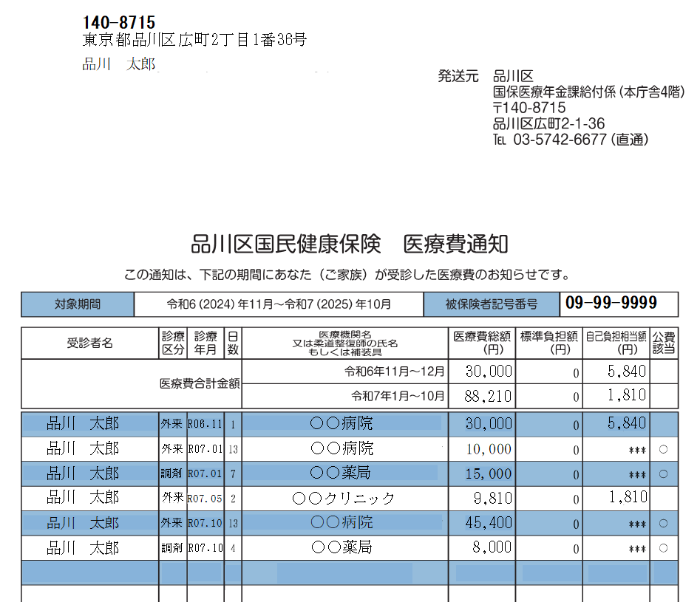This screenshot has width=700, height=602.
Task: Click the 公費該当 column header
Action: (664, 343)
